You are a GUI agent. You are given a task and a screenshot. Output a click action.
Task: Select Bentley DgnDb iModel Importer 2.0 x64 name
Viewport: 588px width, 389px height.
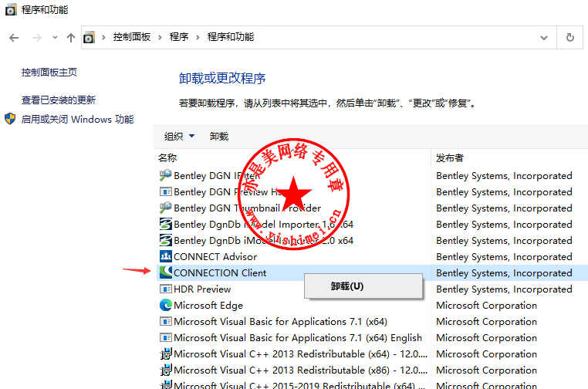pos(263,241)
